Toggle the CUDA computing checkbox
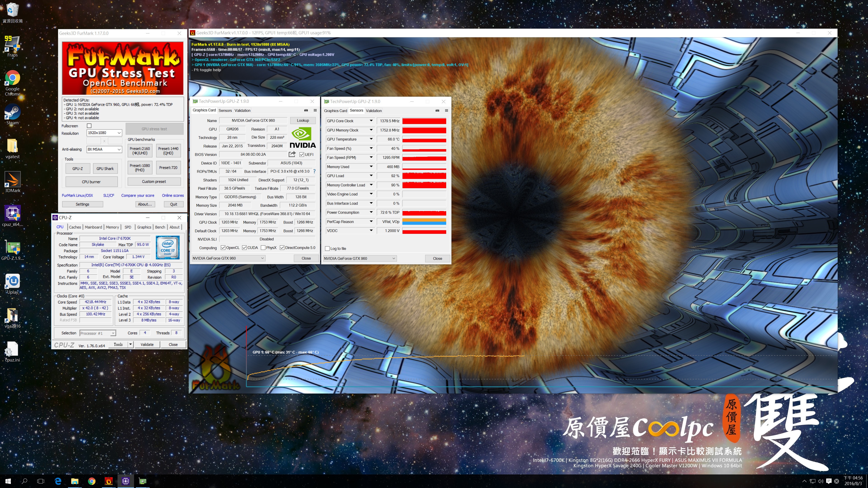The width and height of the screenshot is (868, 488). (x=244, y=248)
